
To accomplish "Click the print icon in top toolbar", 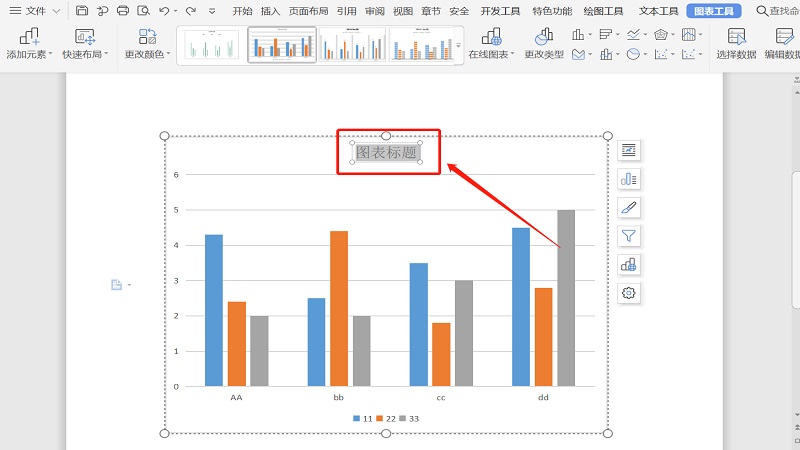I will [x=123, y=11].
